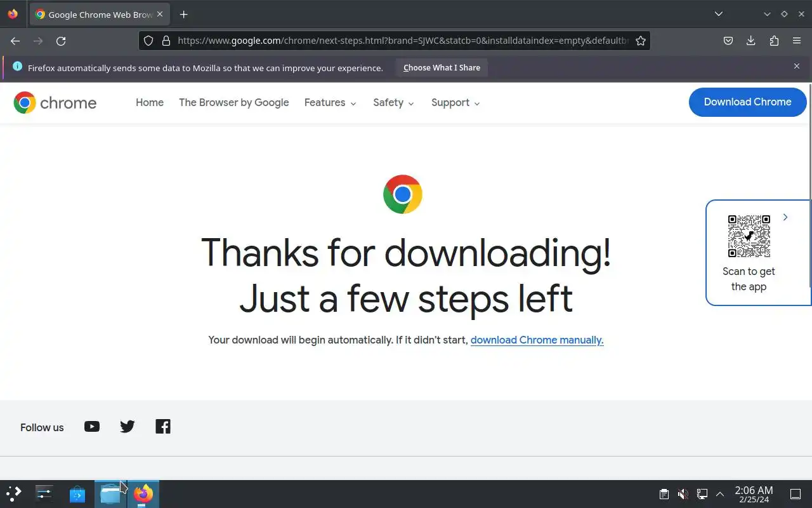Collapse the Scan to get the app card
Screen dimensions: 812x508
click(785, 217)
